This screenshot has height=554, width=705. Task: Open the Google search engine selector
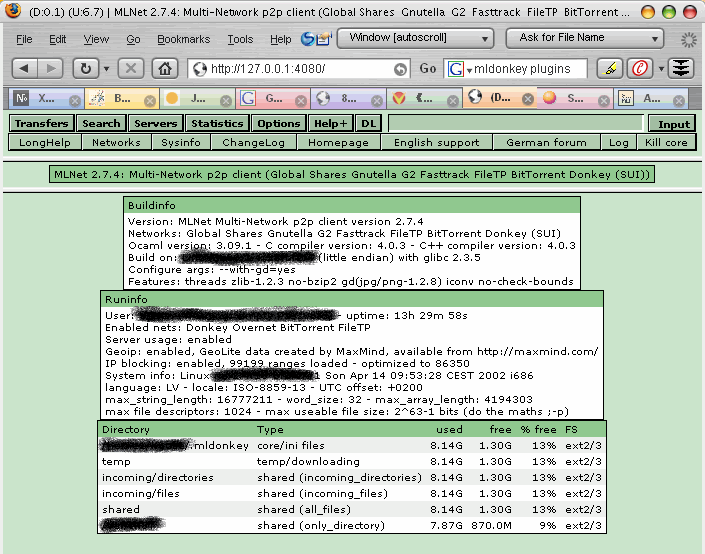[460, 69]
